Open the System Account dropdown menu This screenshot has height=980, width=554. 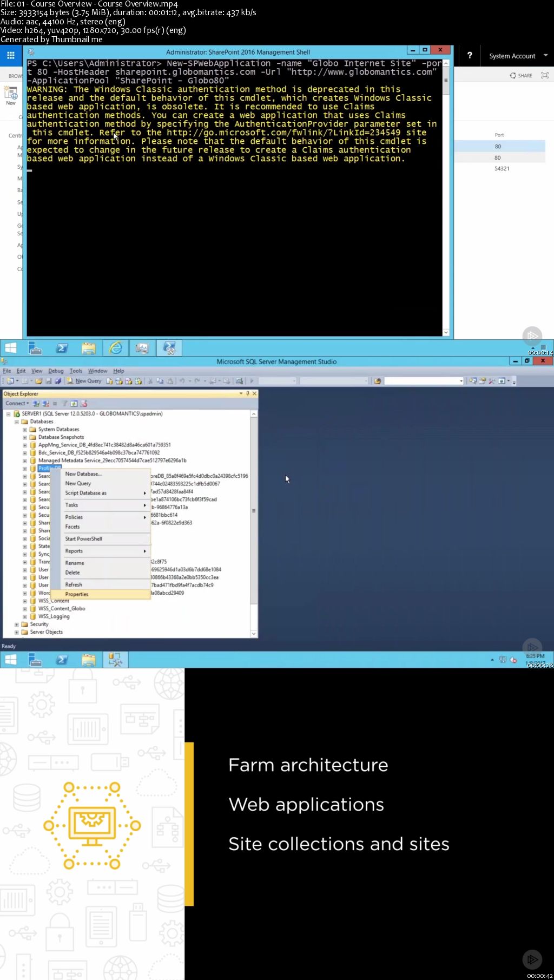click(518, 56)
